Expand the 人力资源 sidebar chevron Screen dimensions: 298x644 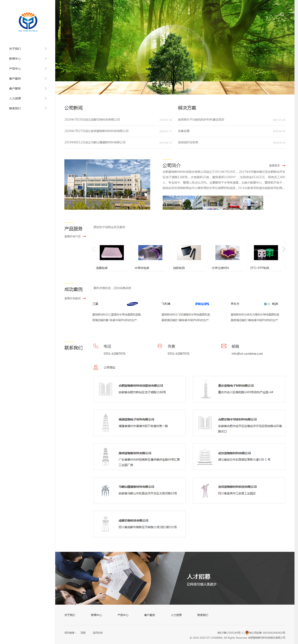[x=46, y=98]
